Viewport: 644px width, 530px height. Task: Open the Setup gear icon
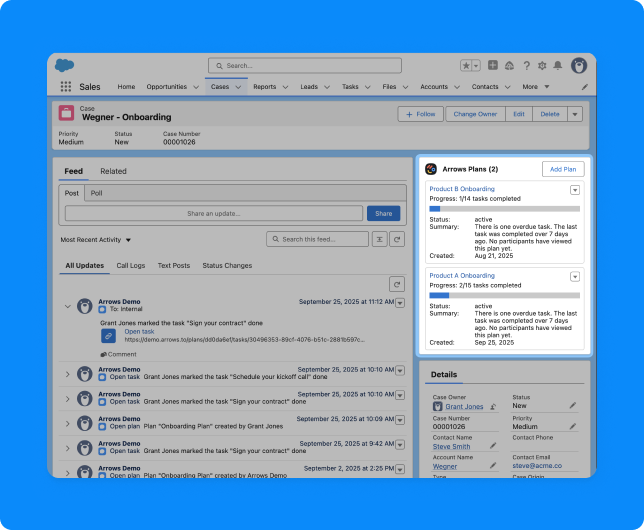[x=542, y=65]
